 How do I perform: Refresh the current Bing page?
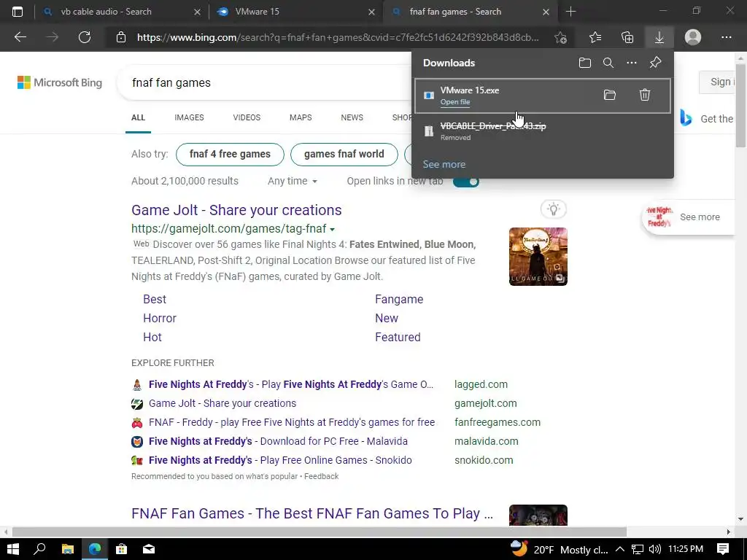[85, 37]
